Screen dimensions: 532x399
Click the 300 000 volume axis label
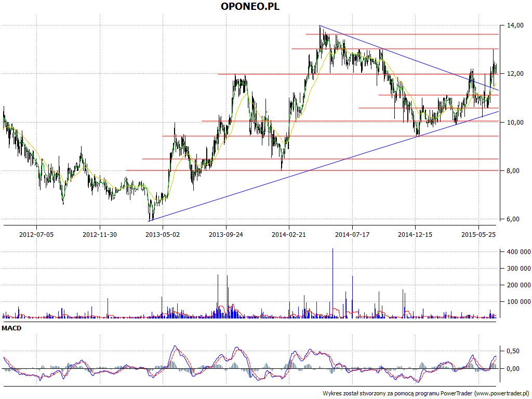(x=519, y=269)
